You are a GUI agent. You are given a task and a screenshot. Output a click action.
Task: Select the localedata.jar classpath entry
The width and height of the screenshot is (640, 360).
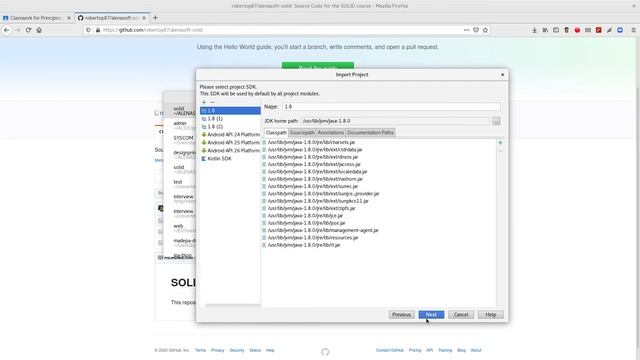tap(317, 172)
